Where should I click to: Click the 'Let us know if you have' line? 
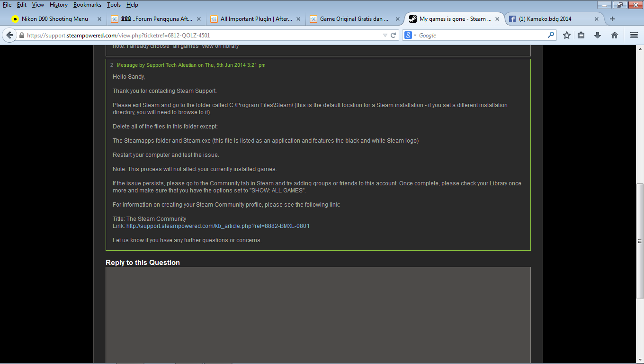pos(187,240)
